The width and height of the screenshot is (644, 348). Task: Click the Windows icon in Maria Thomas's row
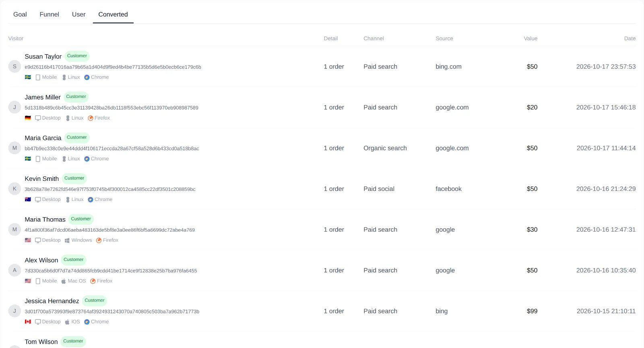(x=67, y=240)
